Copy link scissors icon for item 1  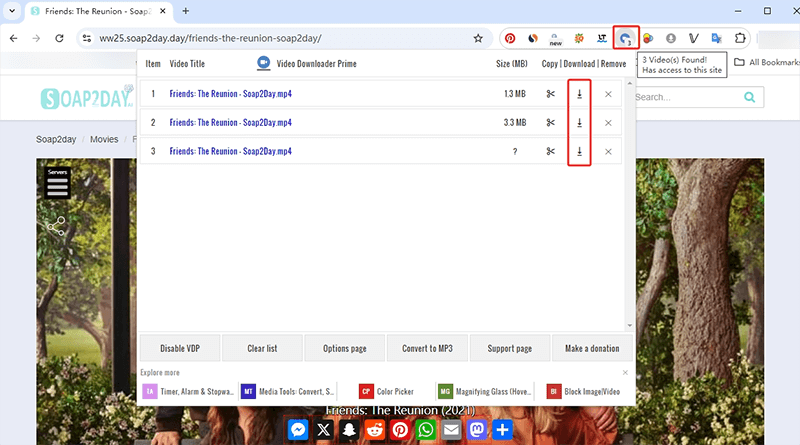(x=551, y=94)
